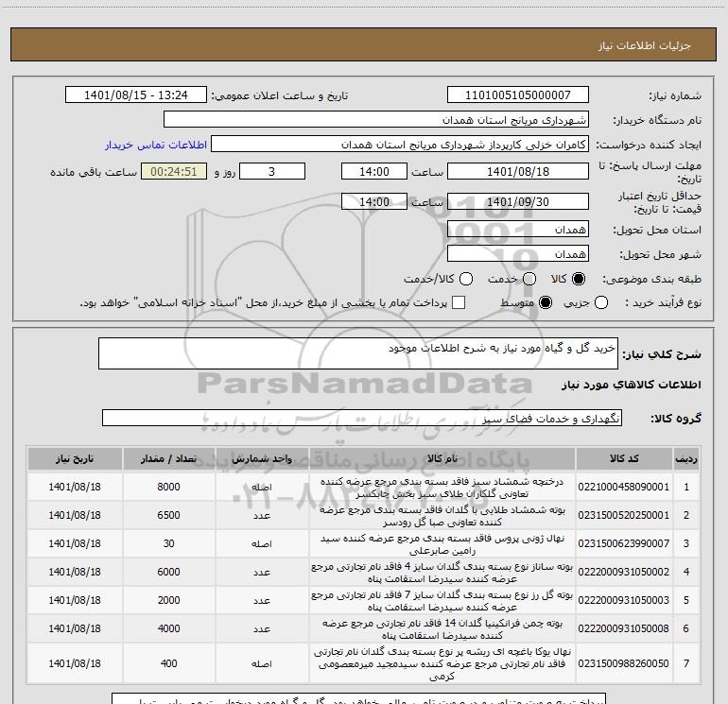This screenshot has width=728, height=704.
Task: Click the کد کالا column header
Action: point(624,458)
